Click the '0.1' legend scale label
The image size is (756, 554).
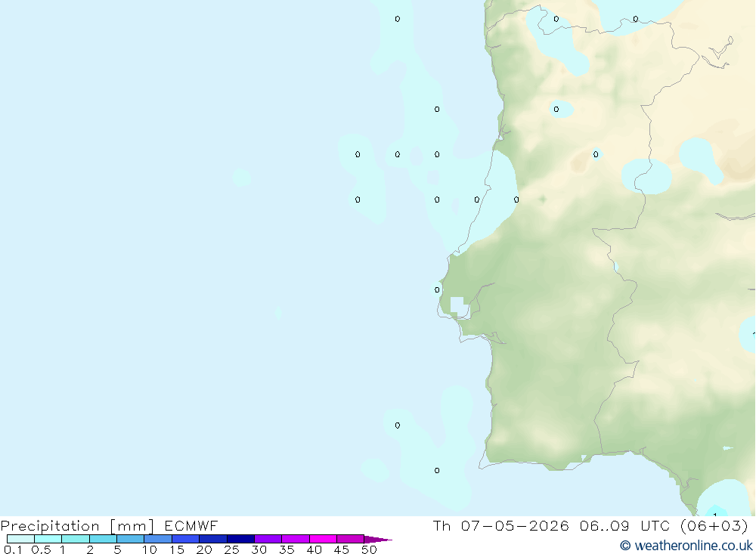pyautogui.click(x=13, y=549)
